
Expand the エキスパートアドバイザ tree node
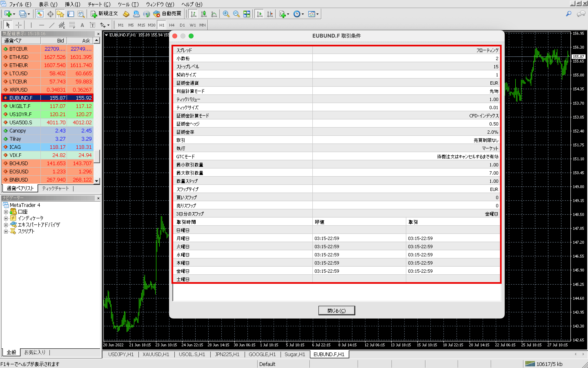[6, 225]
